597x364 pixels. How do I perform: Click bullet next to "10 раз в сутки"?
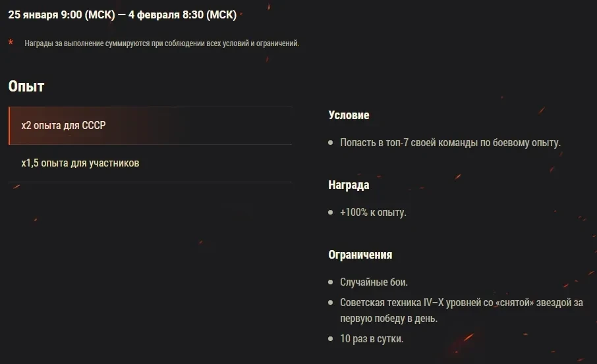pyautogui.click(x=331, y=339)
